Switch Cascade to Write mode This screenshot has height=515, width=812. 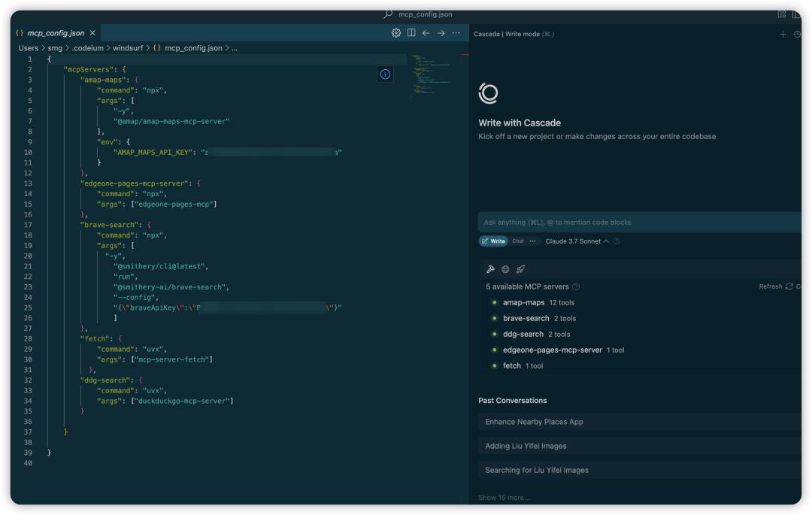pyautogui.click(x=494, y=241)
